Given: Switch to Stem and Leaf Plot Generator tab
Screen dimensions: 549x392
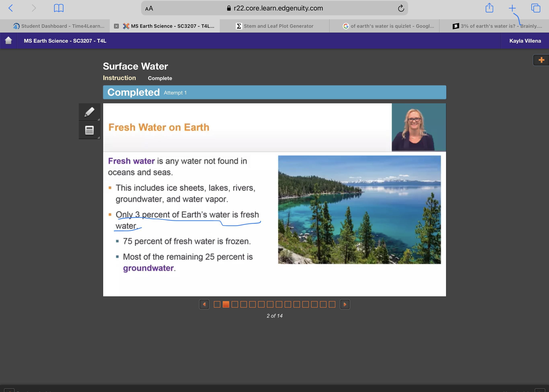Looking at the screenshot, I should tap(274, 26).
